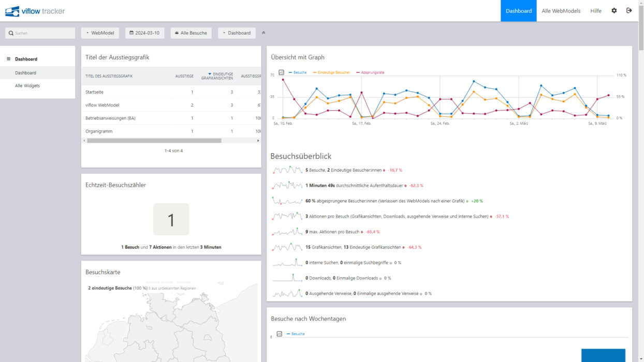This screenshot has width=644, height=362.
Task: Click sparkline for Grafikansichten row
Action: tap(287, 247)
